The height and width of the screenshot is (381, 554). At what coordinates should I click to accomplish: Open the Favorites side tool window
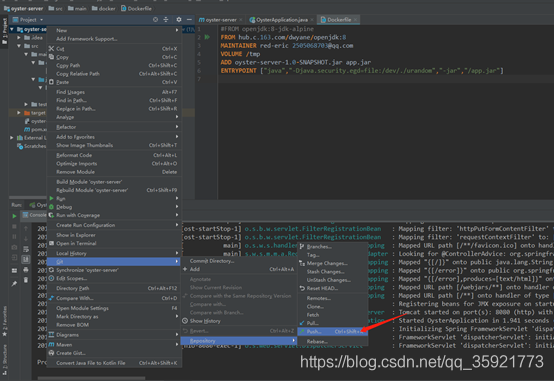click(5, 321)
